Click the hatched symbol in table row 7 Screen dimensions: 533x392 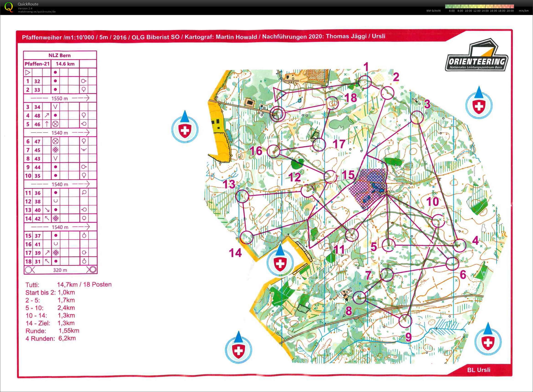(56, 150)
